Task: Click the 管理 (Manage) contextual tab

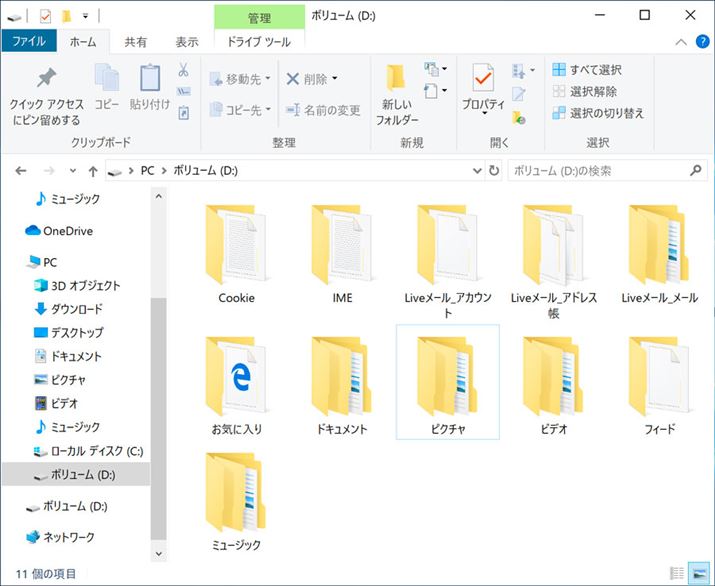Action: click(x=259, y=17)
